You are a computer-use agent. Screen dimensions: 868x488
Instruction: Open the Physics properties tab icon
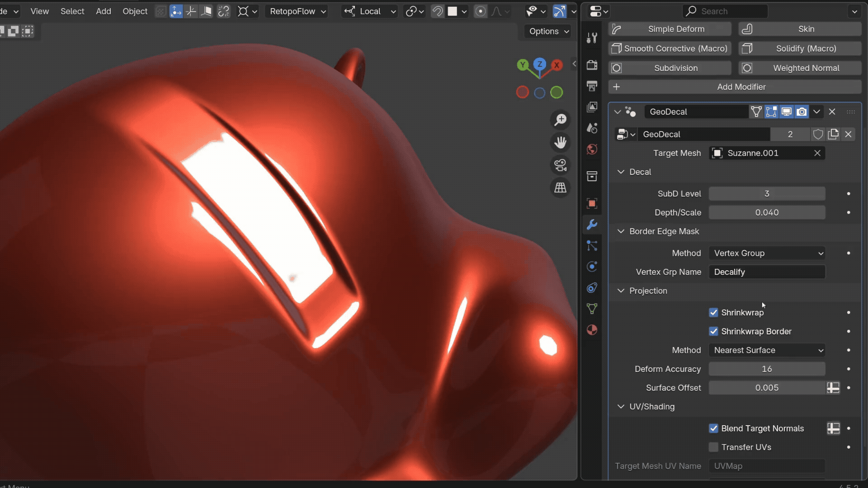592,267
